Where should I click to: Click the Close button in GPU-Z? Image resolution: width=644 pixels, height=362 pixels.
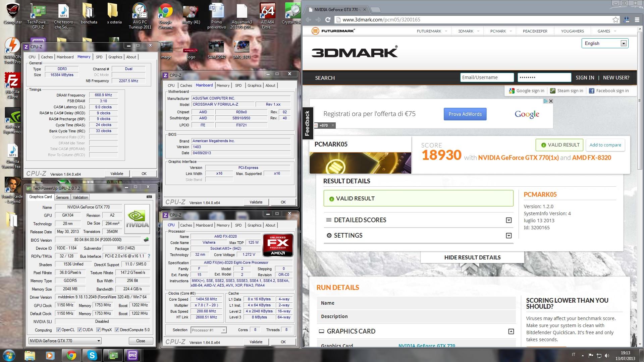[141, 341]
